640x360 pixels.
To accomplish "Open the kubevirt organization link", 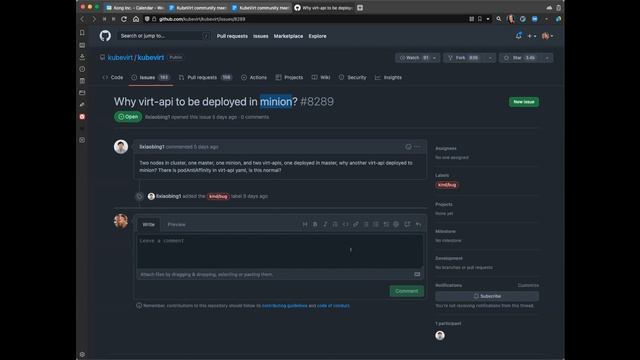I will pyautogui.click(x=120, y=58).
